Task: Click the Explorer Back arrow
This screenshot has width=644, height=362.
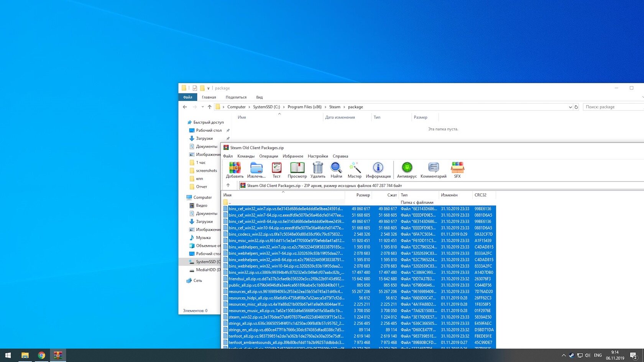Action: pyautogui.click(x=185, y=107)
